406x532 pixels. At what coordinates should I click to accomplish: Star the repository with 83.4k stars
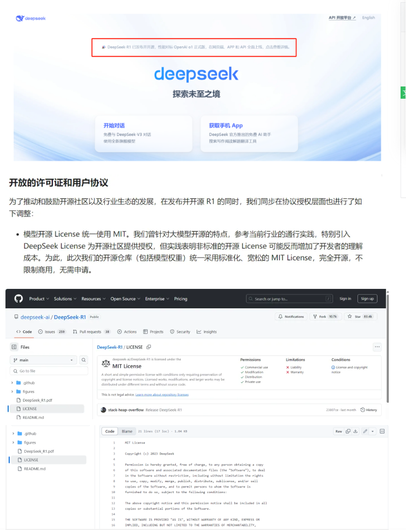tap(361, 316)
